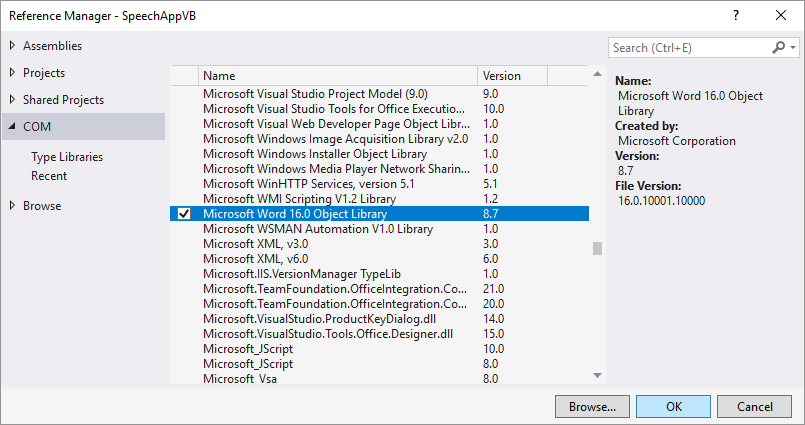Click the Cancel button

(x=755, y=407)
